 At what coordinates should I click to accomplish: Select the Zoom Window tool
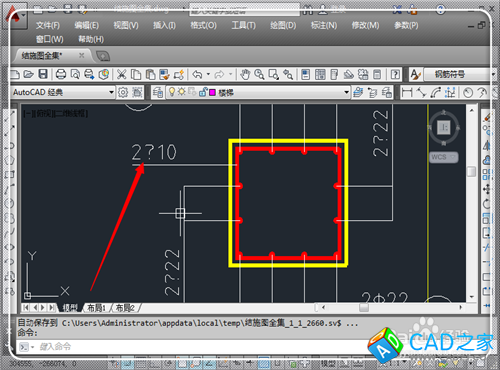[274, 74]
